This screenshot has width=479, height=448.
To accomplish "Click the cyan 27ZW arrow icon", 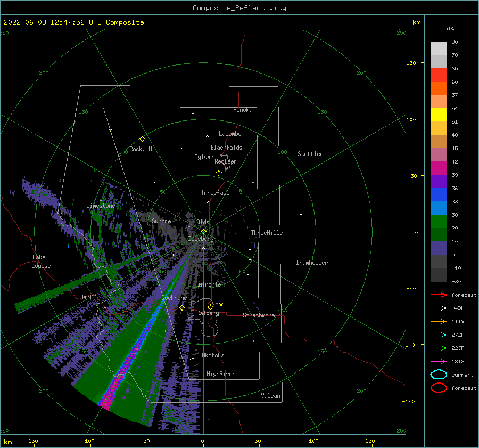I will (x=439, y=335).
